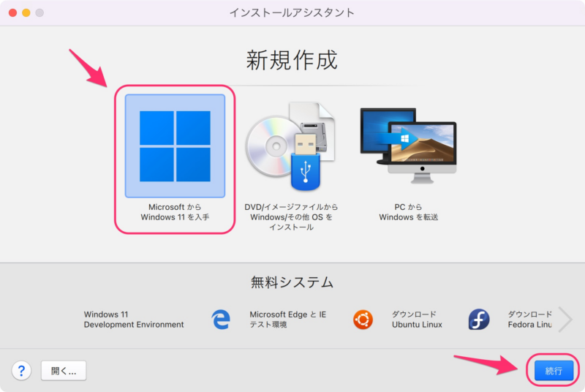
Task: Click the Microsoft から Windows 11 を入手 caption
Action: pyautogui.click(x=175, y=212)
